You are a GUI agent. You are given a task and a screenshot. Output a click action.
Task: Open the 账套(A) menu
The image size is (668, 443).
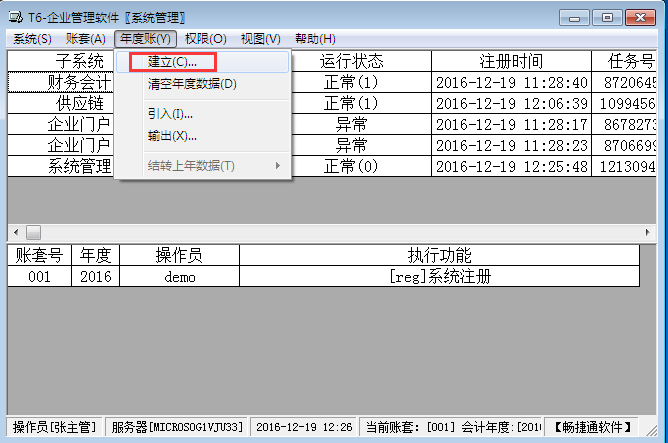pyautogui.click(x=86, y=39)
